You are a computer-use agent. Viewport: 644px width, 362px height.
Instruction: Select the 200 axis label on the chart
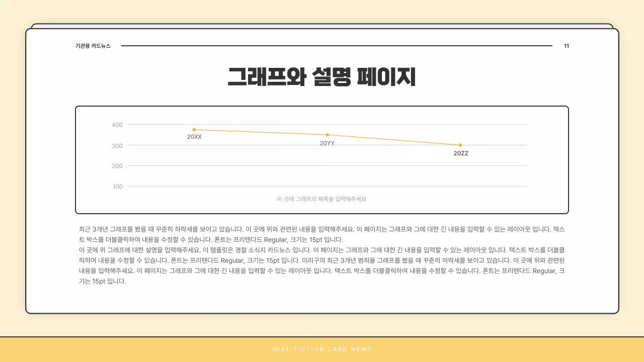(118, 166)
